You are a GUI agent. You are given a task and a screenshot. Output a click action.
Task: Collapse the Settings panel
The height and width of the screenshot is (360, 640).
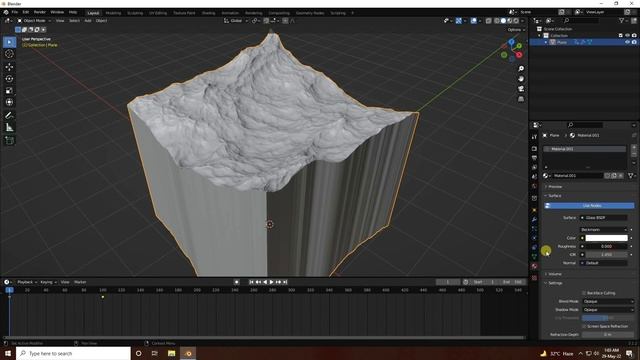[x=554, y=283]
